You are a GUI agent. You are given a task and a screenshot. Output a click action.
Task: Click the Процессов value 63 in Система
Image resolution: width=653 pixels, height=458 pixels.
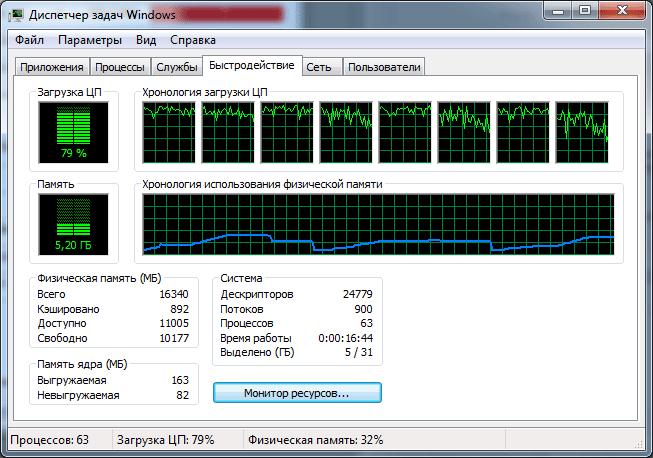366,324
